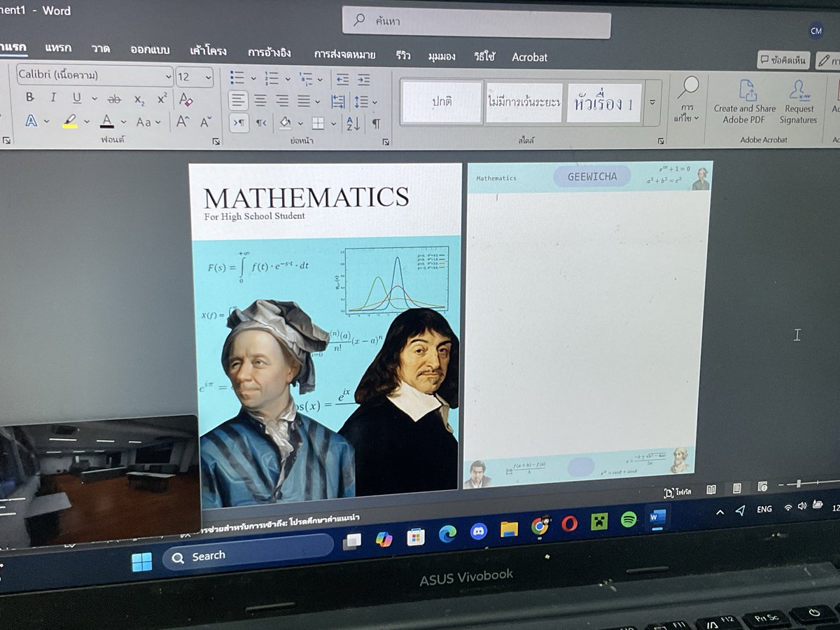Open the เค้าโครง (Layout) tab
840x630 pixels.
click(x=208, y=51)
